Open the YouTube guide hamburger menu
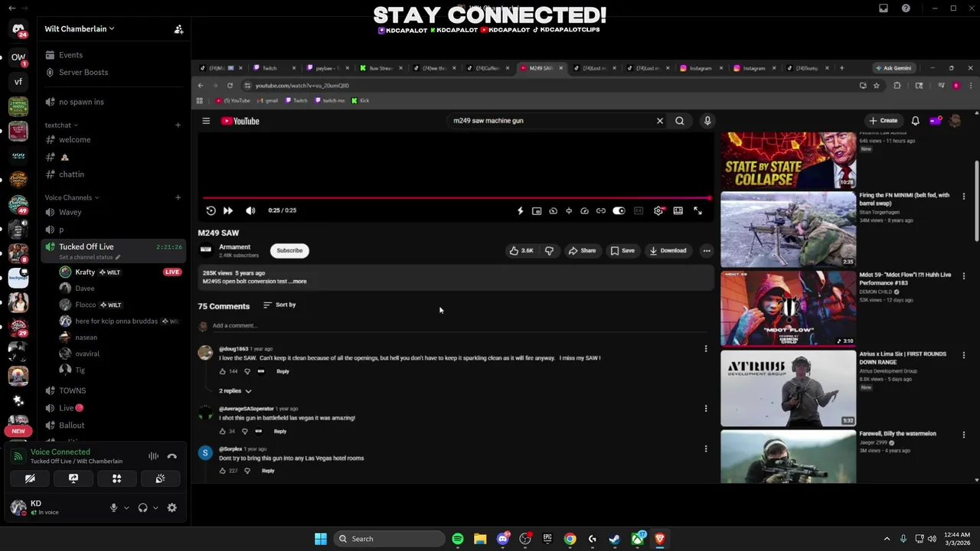 206,121
